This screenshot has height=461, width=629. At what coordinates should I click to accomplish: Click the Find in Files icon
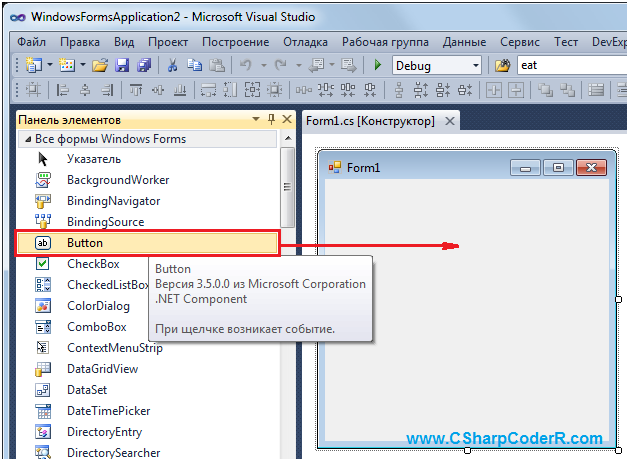click(502, 65)
